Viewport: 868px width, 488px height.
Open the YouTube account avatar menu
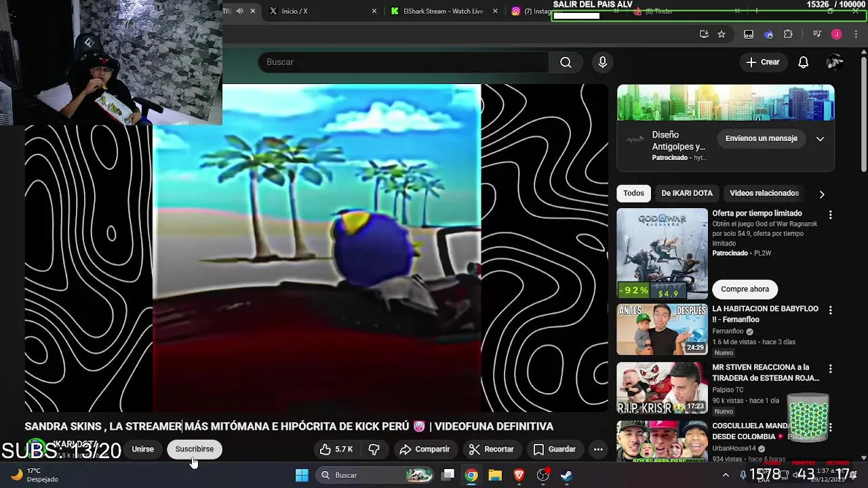(834, 62)
